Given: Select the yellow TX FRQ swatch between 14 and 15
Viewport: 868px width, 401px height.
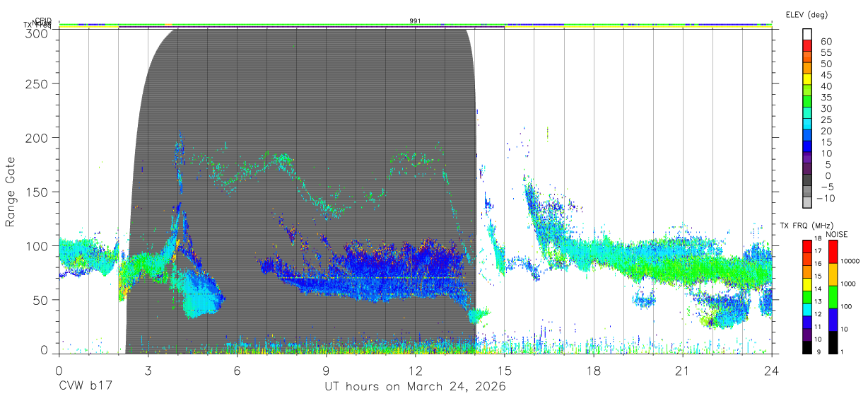Looking at the screenshot, I should coord(807,284).
